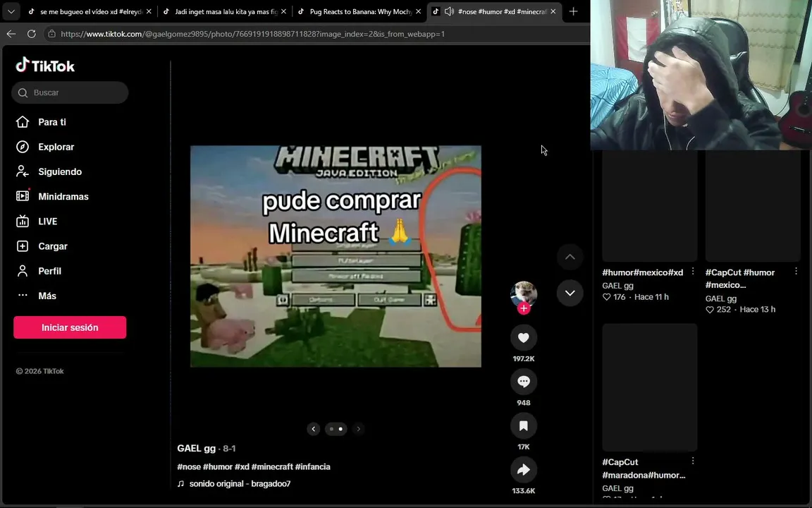
Task: Open the #humor#mexico#xd video thumbnail
Action: pos(649,206)
